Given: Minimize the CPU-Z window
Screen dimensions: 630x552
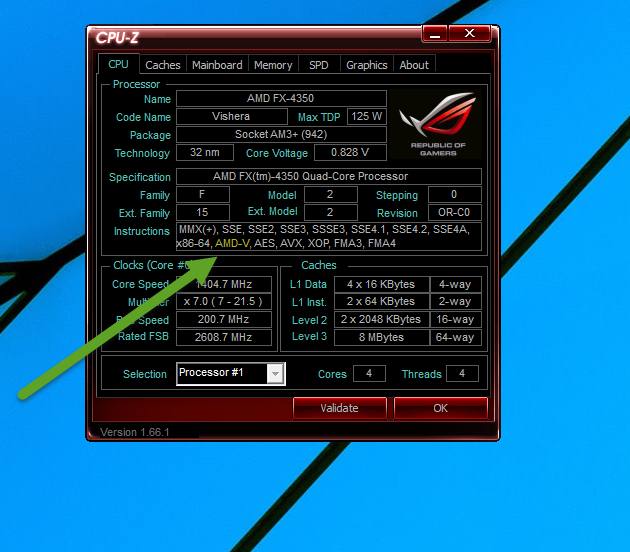Looking at the screenshot, I should coord(435,34).
